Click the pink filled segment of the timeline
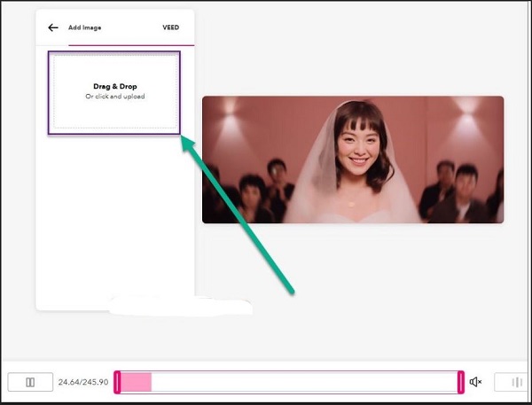This screenshot has height=405, width=532. pyautogui.click(x=136, y=382)
